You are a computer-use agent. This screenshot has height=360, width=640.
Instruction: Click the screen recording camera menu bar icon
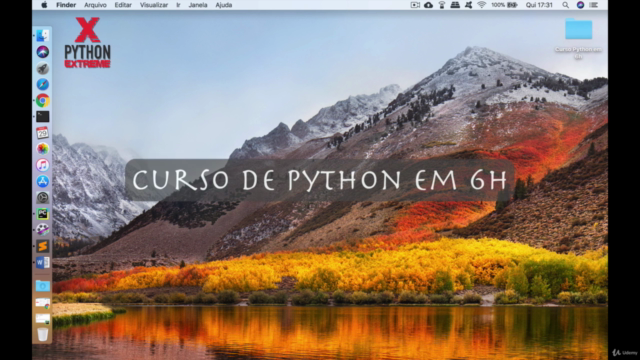click(x=415, y=5)
